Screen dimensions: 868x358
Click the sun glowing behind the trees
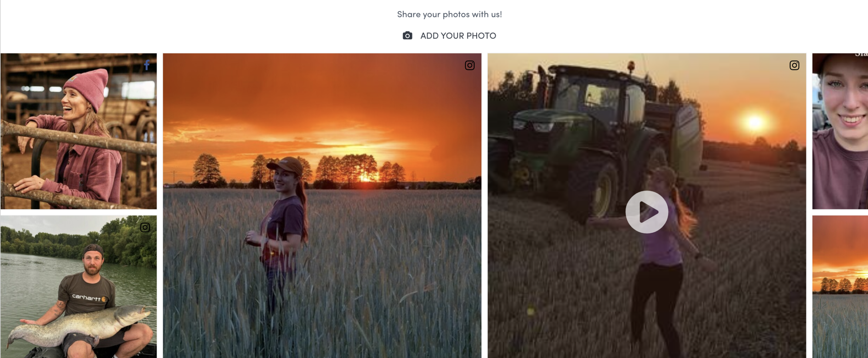pos(366,177)
